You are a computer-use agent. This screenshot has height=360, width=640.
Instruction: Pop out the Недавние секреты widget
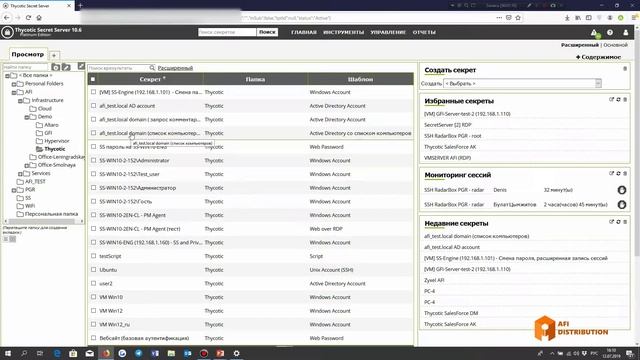click(611, 222)
